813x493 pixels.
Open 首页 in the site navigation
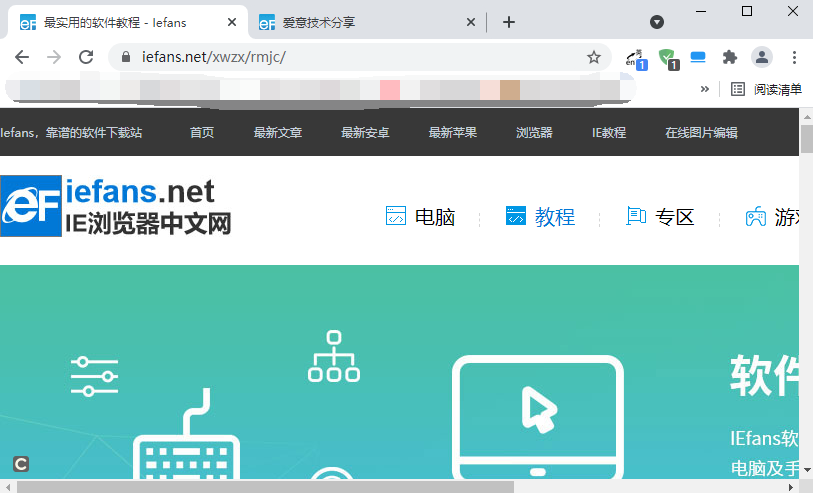(202, 133)
